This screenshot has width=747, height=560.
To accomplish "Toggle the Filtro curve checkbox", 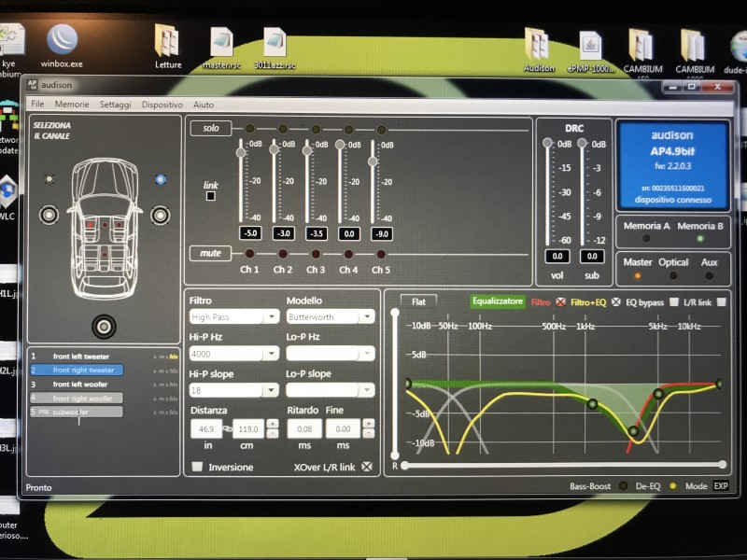I will tap(561, 301).
